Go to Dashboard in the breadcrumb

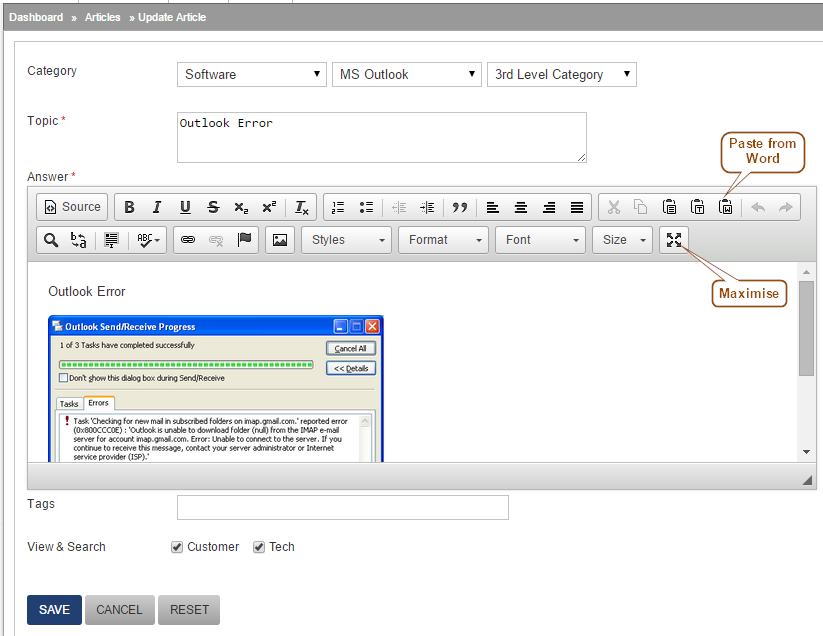[x=36, y=17]
